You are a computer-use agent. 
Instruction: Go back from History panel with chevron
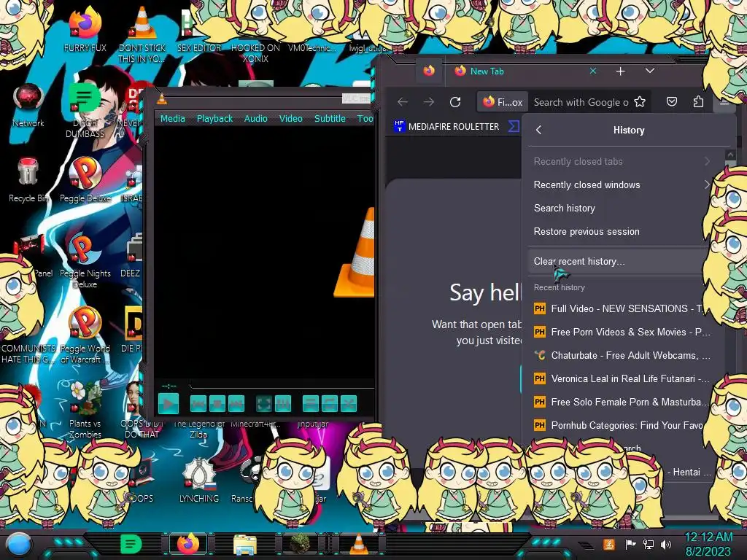[x=539, y=130]
